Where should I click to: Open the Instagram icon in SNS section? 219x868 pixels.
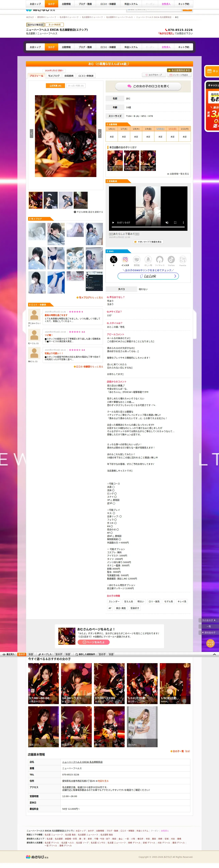(x=125, y=259)
